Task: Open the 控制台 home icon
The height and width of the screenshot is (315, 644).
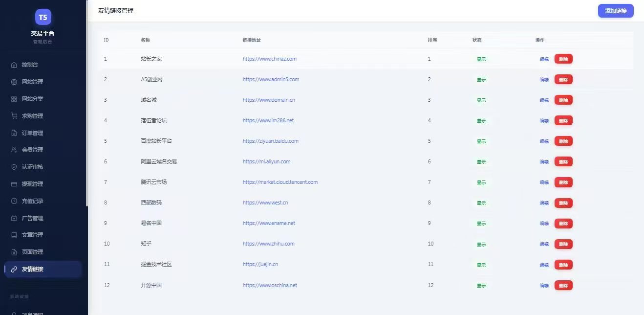Action: (14, 65)
